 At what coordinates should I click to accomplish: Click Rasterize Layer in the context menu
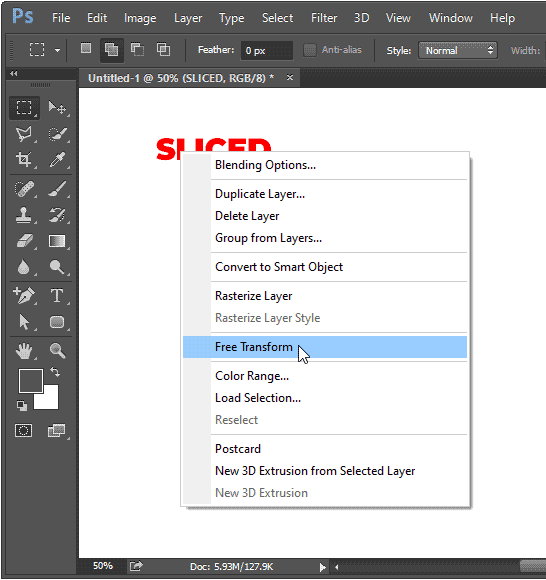[x=253, y=296]
